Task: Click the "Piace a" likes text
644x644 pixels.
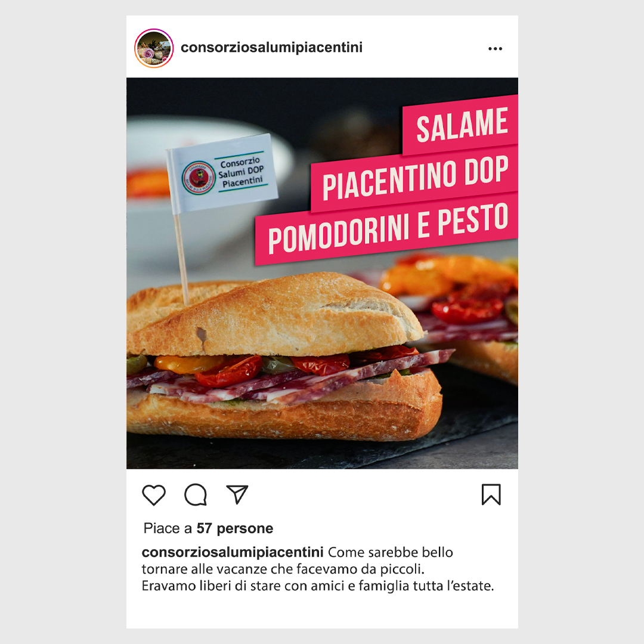Action: click(x=168, y=528)
